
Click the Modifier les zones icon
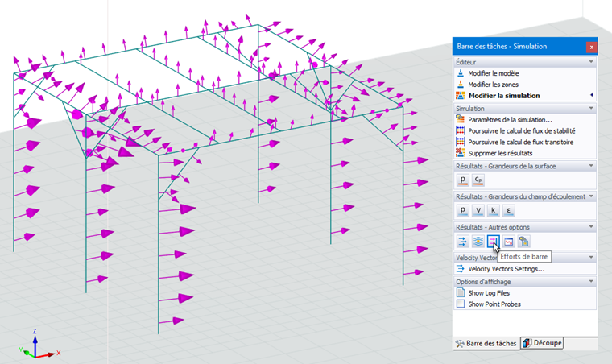(x=461, y=85)
